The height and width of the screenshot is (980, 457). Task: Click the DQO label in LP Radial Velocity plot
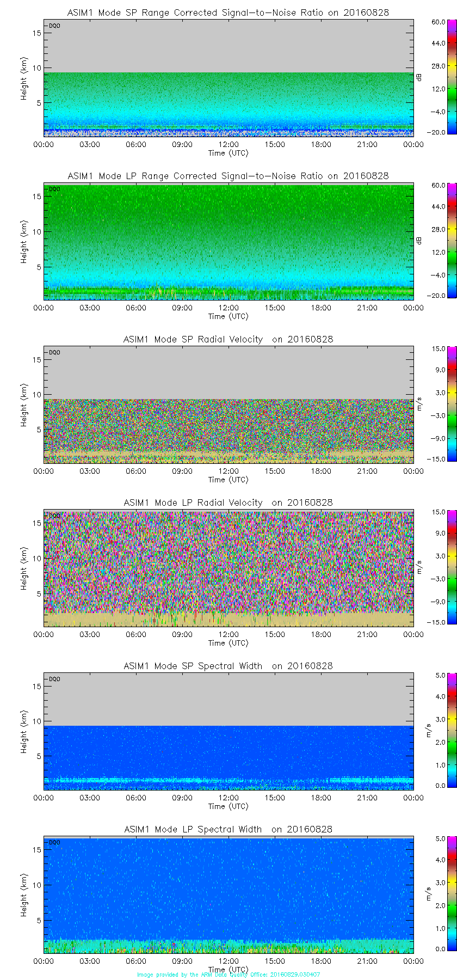(54, 516)
